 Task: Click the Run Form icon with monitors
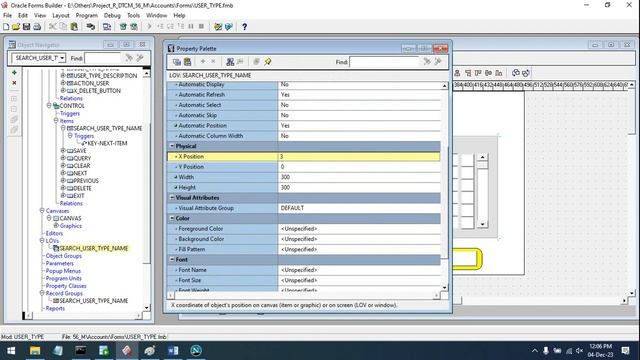click(107, 27)
